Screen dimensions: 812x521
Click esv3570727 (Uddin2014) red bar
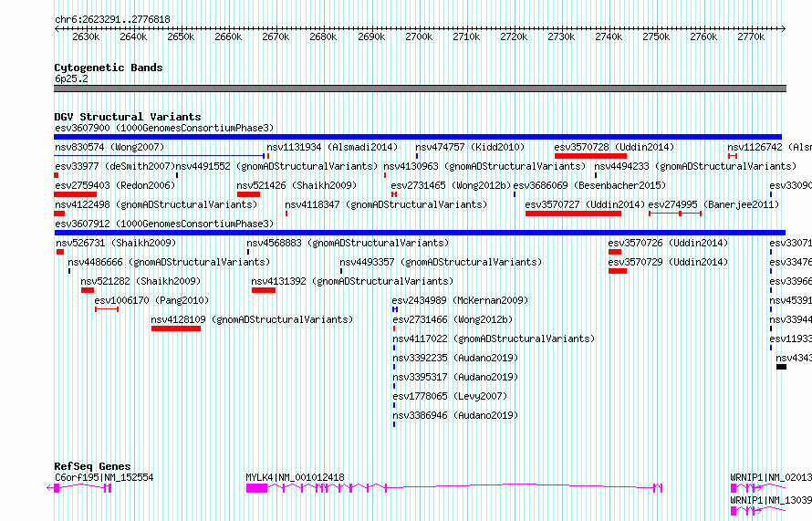pos(573,214)
